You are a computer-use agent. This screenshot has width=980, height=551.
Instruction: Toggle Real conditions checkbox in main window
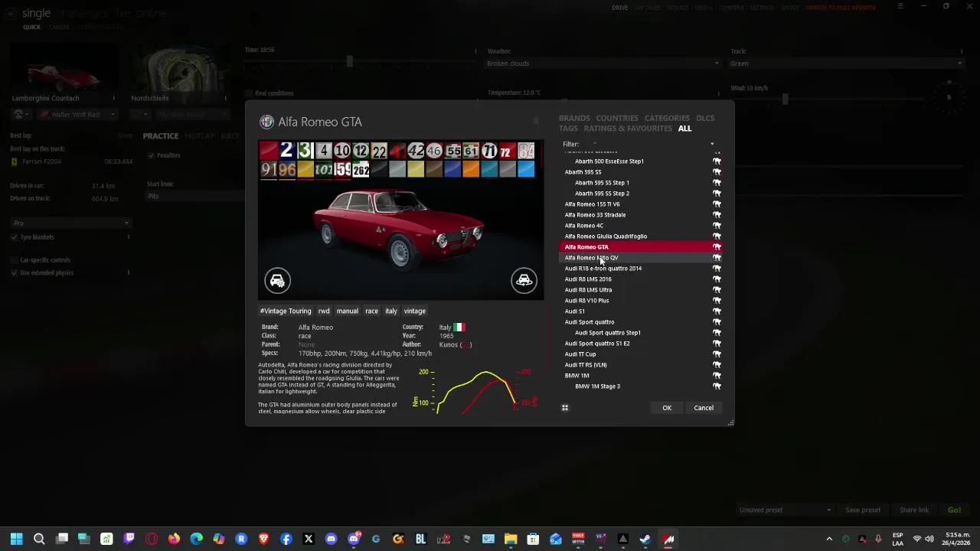point(249,93)
